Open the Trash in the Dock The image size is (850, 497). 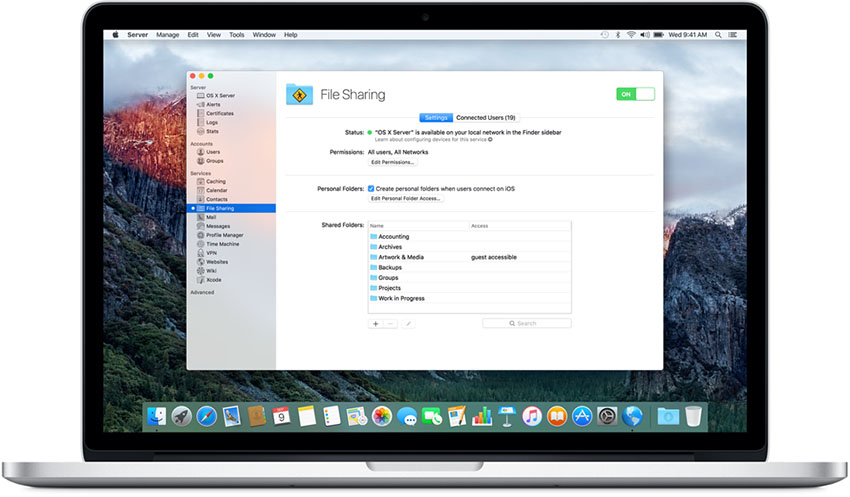pos(693,416)
